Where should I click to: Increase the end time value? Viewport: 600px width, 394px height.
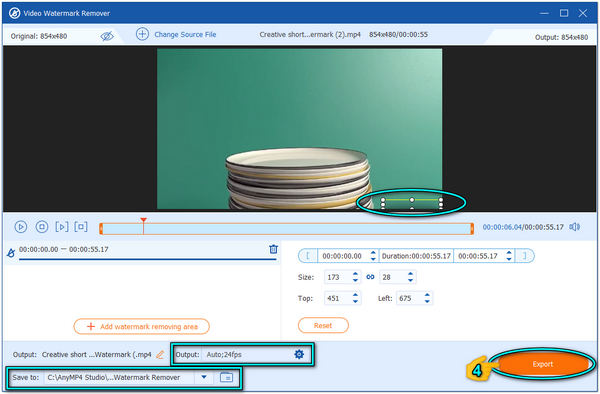509,253
